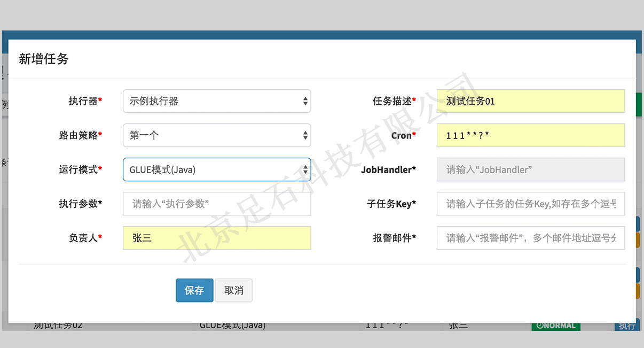
Task: Focus the Cron expression input field
Action: (x=530, y=135)
